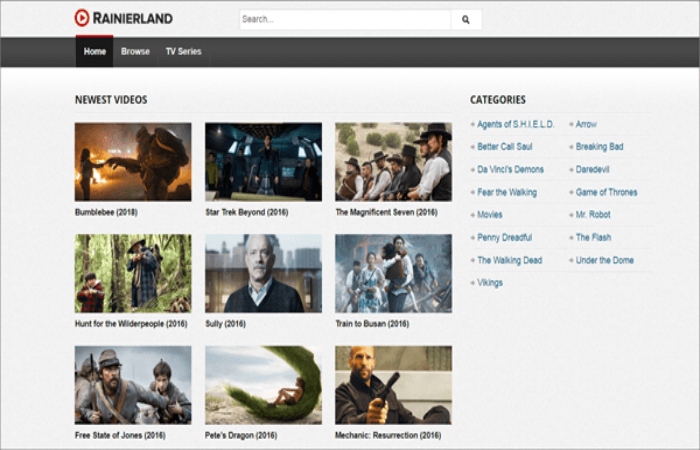
Task: Click the Sully (2016) title link
Action: point(225,324)
